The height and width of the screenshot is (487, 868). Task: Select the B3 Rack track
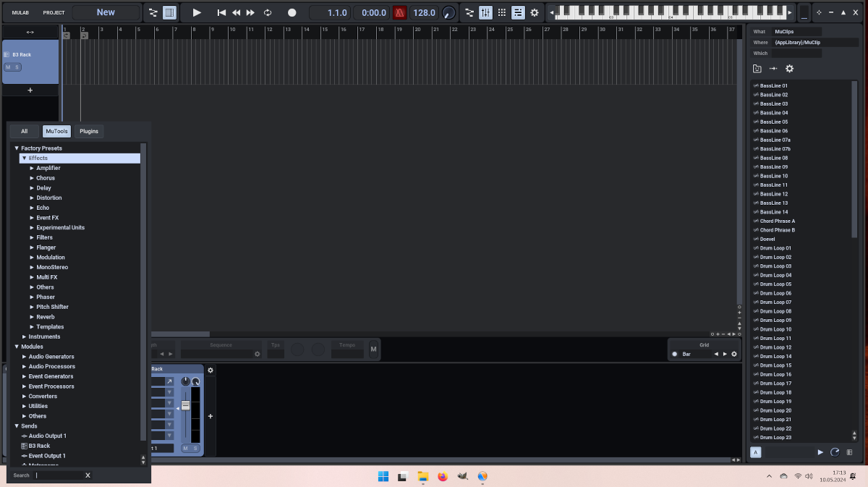point(30,61)
